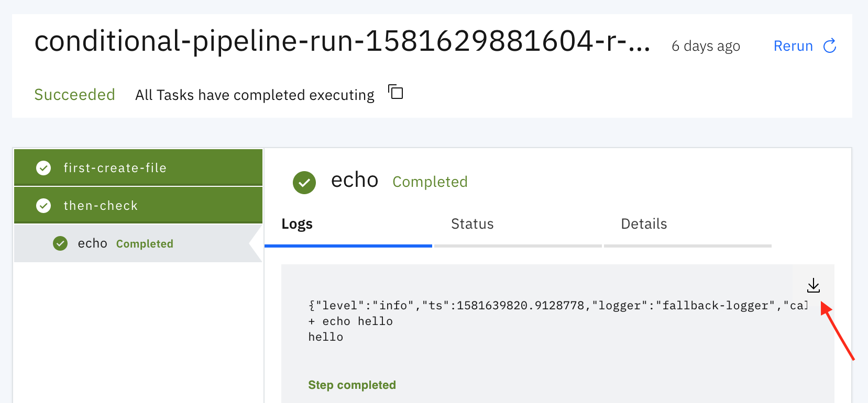
Task: Click echo step checkmark in sidebar
Action: coord(60,243)
